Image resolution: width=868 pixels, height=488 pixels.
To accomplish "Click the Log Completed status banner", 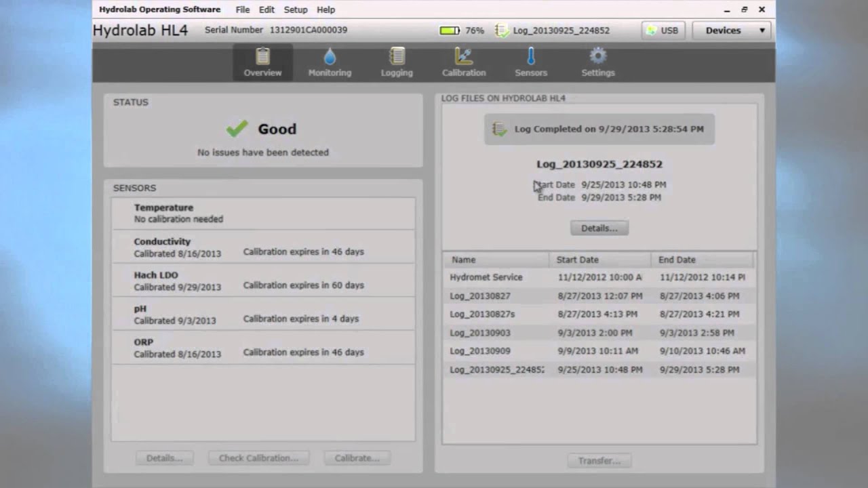I will [599, 129].
